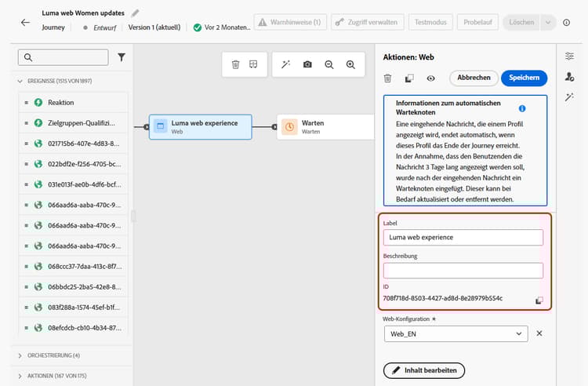
Task: Click the Löschen button
Action: 521,22
